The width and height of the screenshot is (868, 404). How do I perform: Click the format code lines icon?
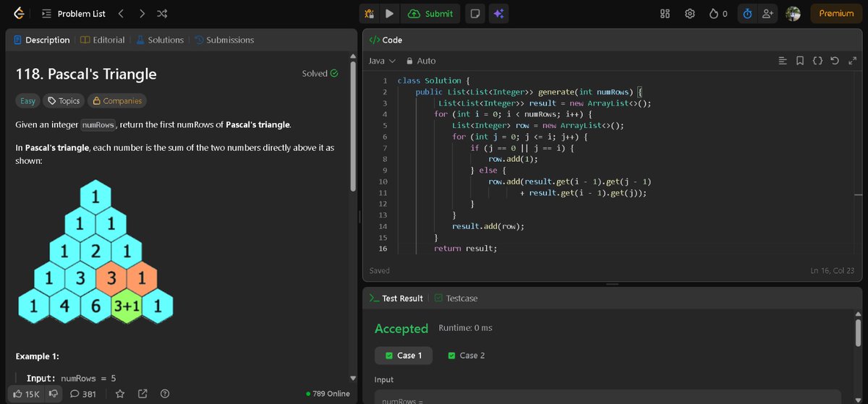[783, 61]
